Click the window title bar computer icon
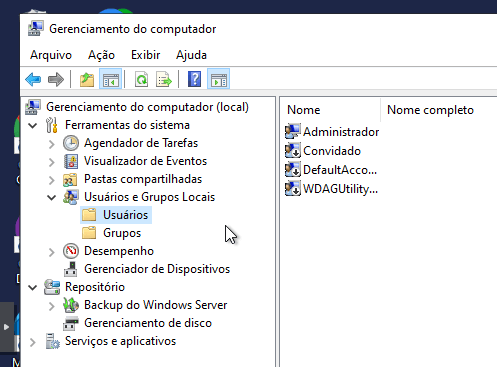The image size is (497, 367). (36, 28)
